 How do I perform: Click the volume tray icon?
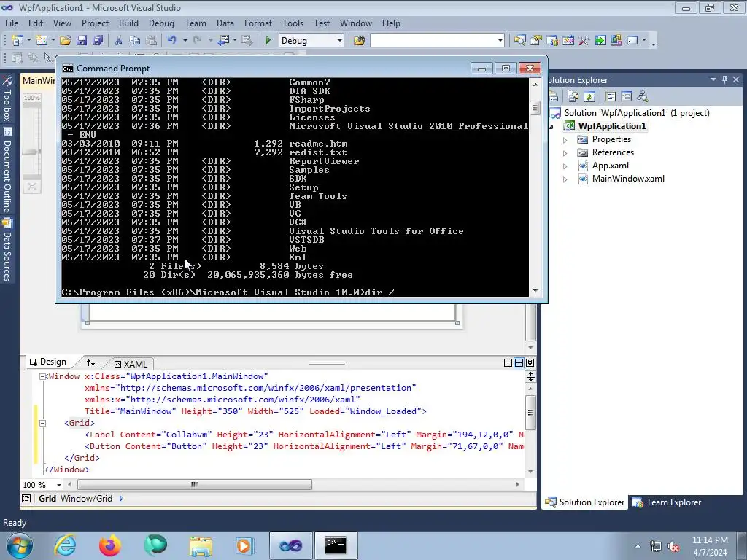coord(673,547)
